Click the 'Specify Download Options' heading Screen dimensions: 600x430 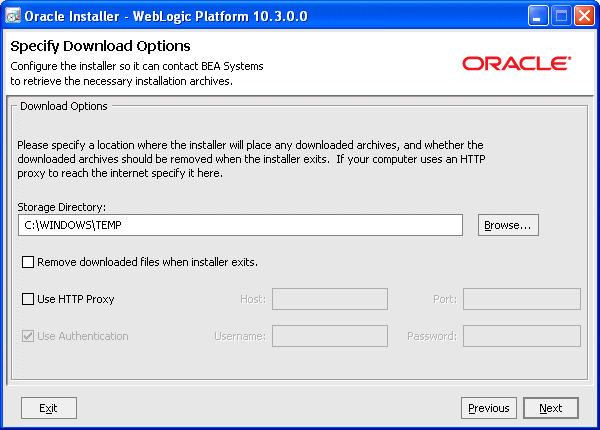tap(100, 46)
